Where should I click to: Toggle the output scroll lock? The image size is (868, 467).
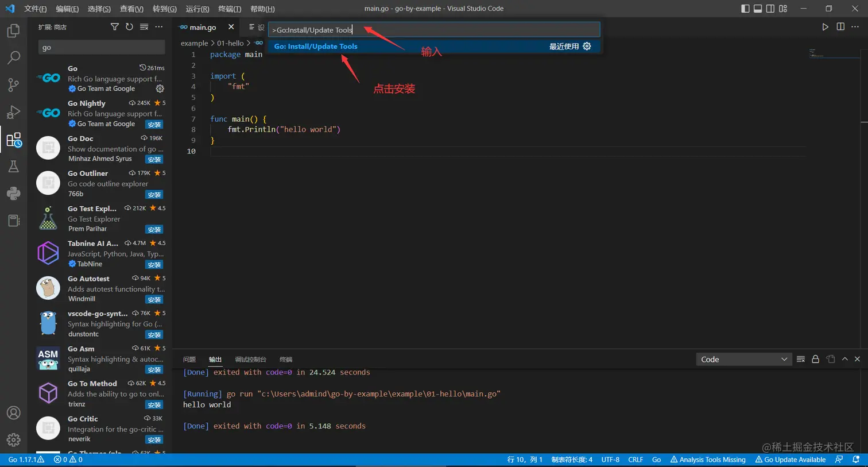[x=815, y=359]
